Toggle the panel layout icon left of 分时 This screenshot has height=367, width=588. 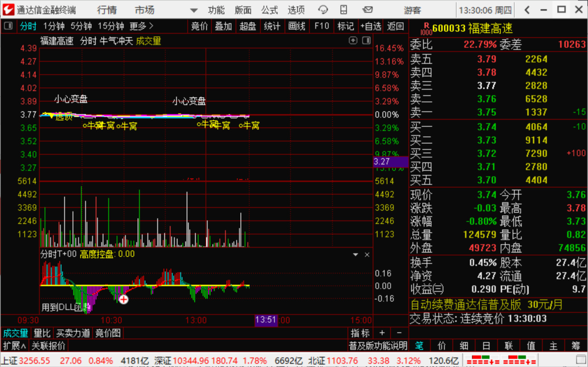click(8, 26)
